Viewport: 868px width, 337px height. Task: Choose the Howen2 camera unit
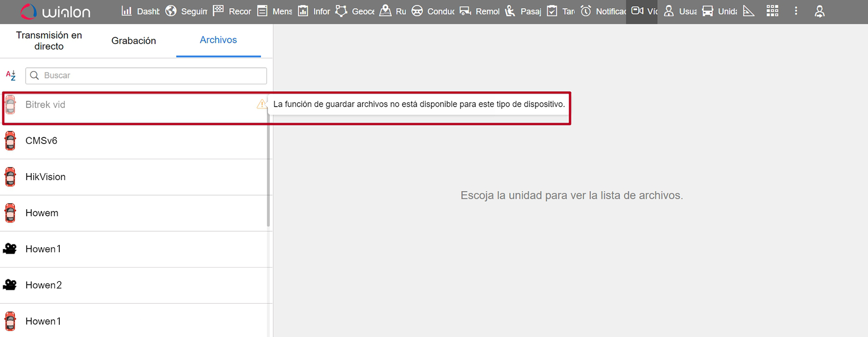43,285
